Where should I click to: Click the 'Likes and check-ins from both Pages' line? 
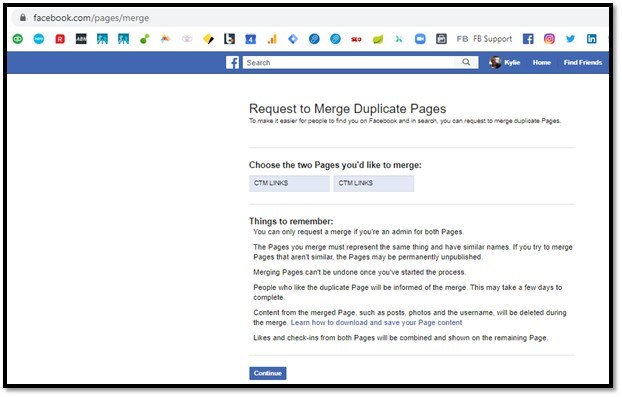(401, 338)
